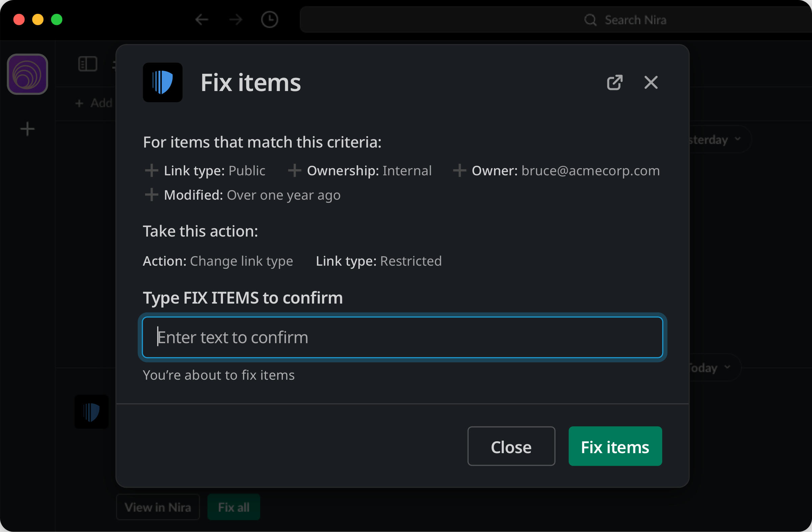Screen dimensions: 812x532
Task: Click the back navigation arrow
Action: click(x=202, y=19)
